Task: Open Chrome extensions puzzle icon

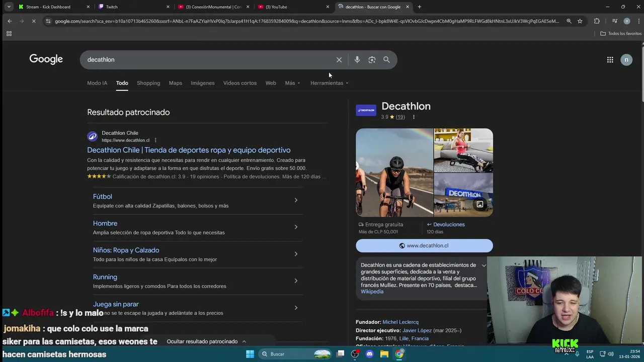Action: pyautogui.click(x=597, y=21)
